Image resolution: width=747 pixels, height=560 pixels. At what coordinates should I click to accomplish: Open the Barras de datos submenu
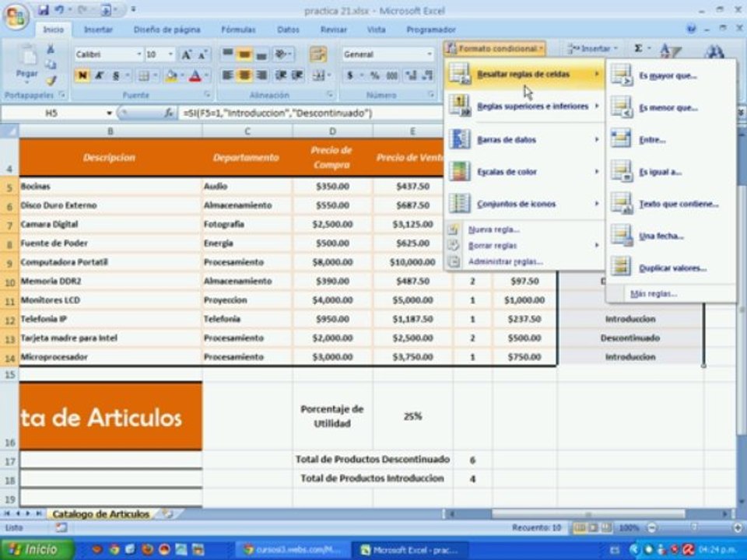click(524, 139)
